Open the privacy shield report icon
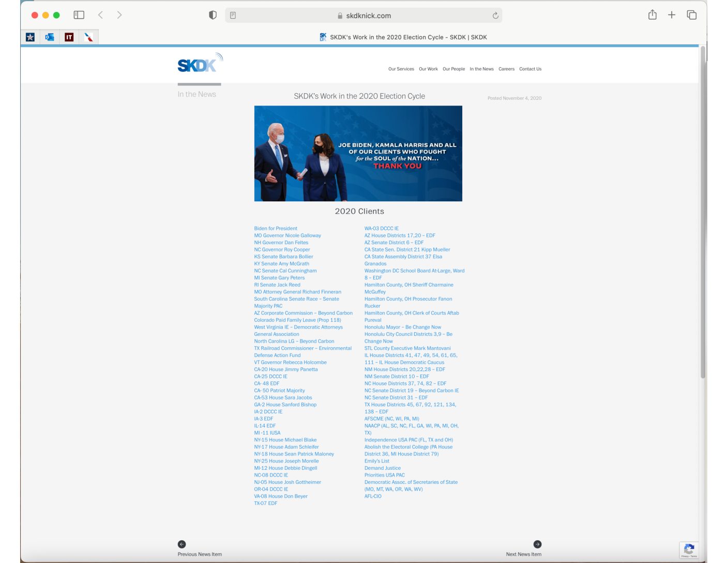The height and width of the screenshot is (563, 728). tap(213, 15)
